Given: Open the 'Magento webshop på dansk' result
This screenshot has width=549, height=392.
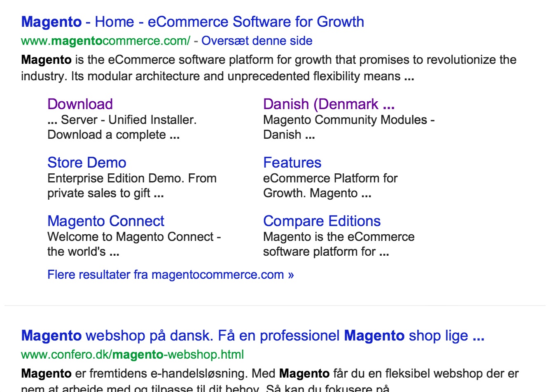Looking at the screenshot, I should [252, 336].
